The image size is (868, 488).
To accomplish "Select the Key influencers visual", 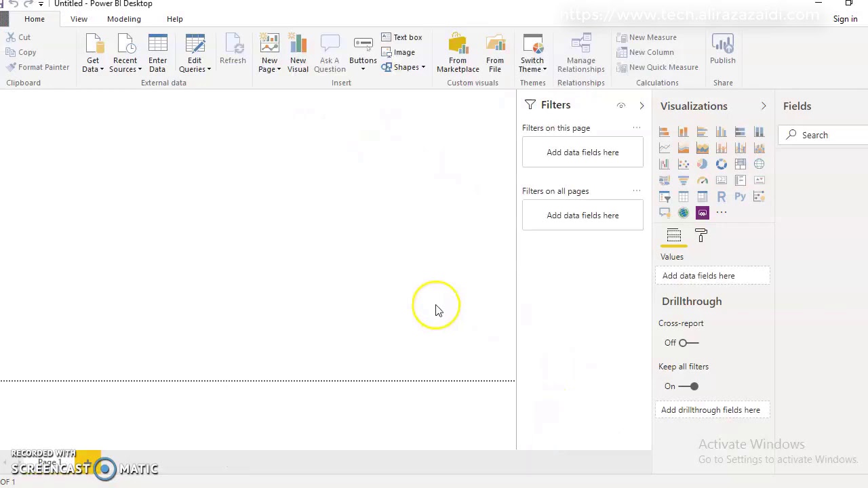I will click(759, 197).
